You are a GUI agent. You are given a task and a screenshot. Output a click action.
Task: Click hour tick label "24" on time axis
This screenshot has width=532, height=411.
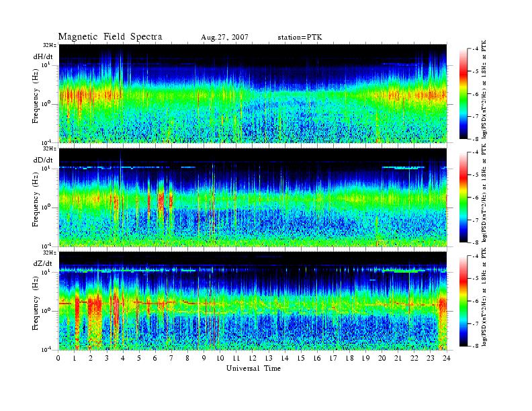point(447,358)
